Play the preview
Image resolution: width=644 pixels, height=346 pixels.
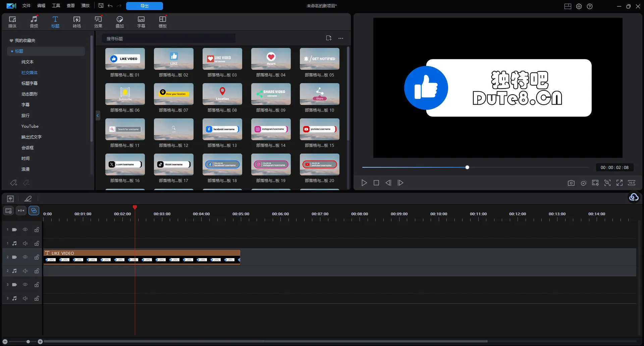[x=364, y=183]
